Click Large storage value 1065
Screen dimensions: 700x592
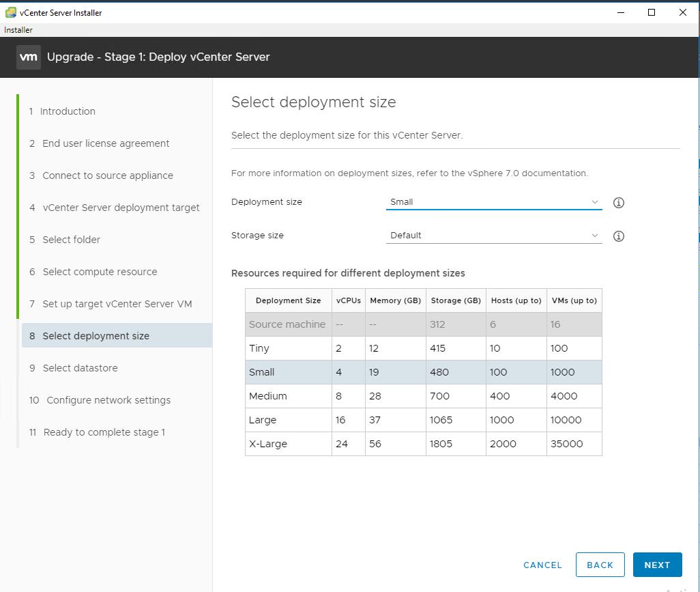441,420
